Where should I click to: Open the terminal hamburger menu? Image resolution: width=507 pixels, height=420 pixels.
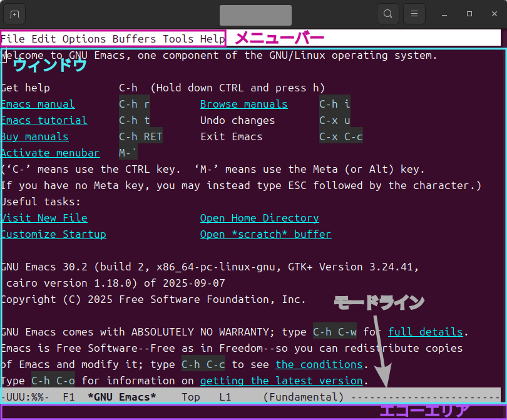pyautogui.click(x=414, y=14)
